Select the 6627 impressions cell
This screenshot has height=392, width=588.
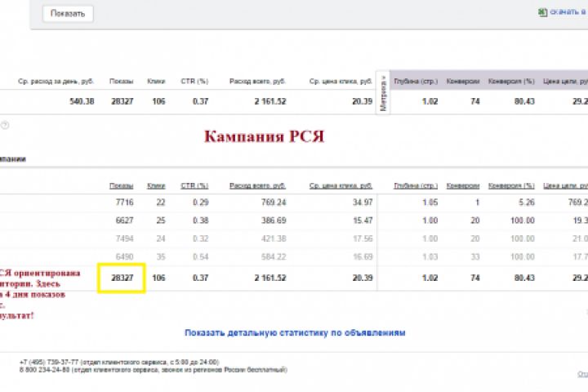pos(124,220)
